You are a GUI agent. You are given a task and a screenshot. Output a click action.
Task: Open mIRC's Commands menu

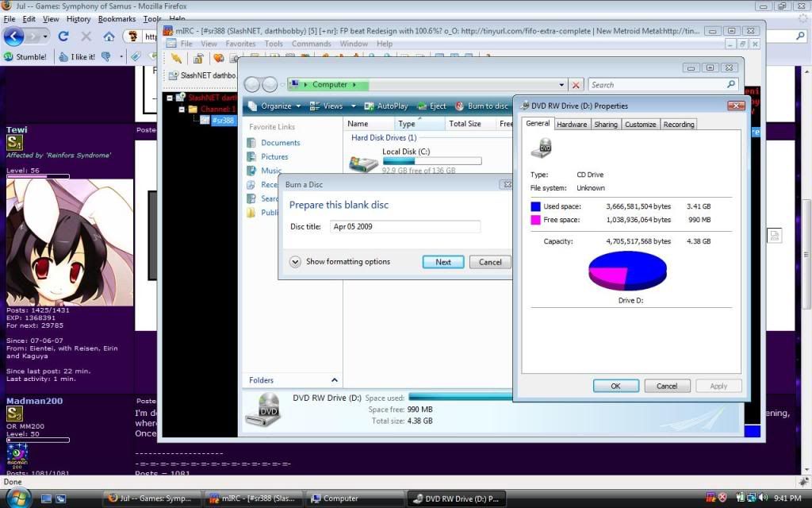(x=311, y=44)
